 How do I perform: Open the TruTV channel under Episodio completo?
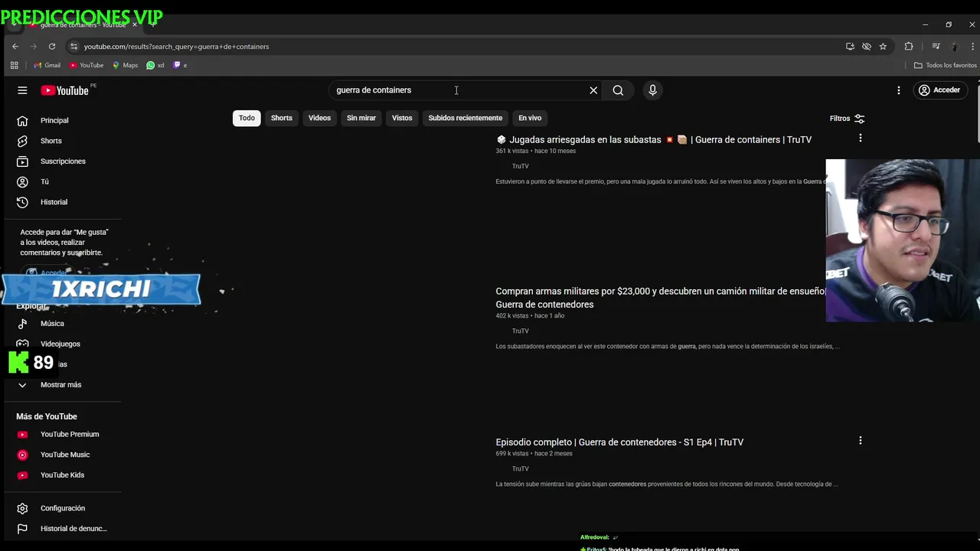pos(521,469)
